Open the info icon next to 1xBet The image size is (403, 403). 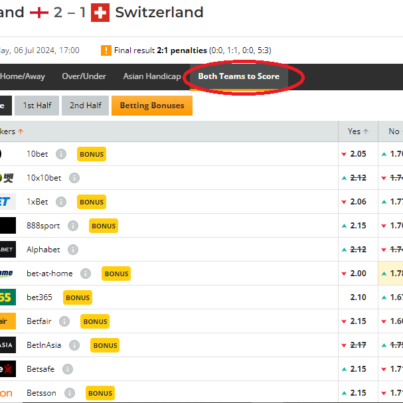(61, 202)
